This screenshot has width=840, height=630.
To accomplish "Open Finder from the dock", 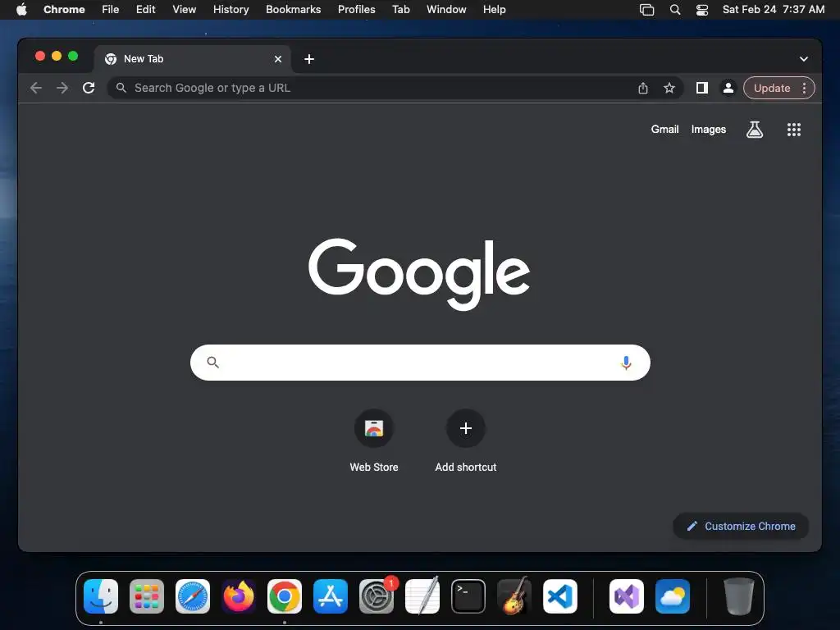I will [x=101, y=596].
